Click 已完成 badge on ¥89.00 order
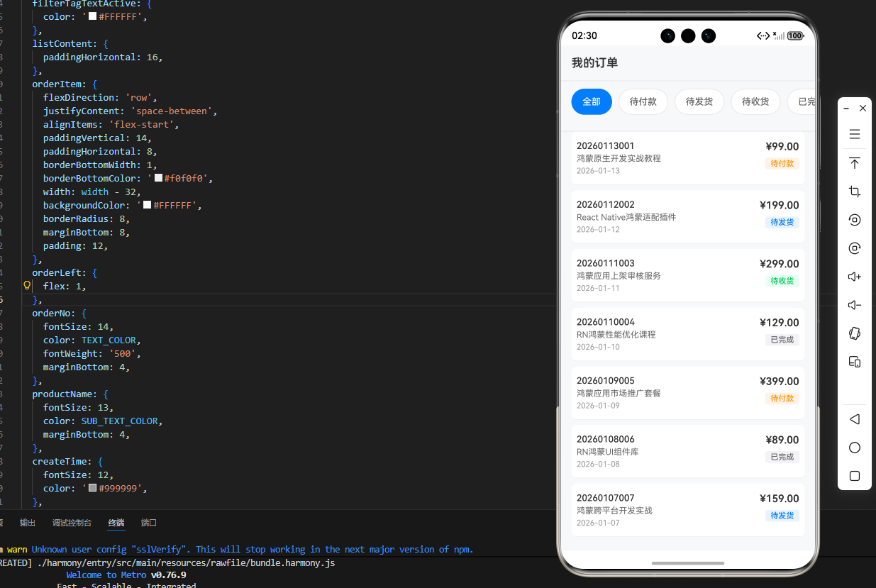Image resolution: width=876 pixels, height=588 pixels. pyautogui.click(x=782, y=457)
